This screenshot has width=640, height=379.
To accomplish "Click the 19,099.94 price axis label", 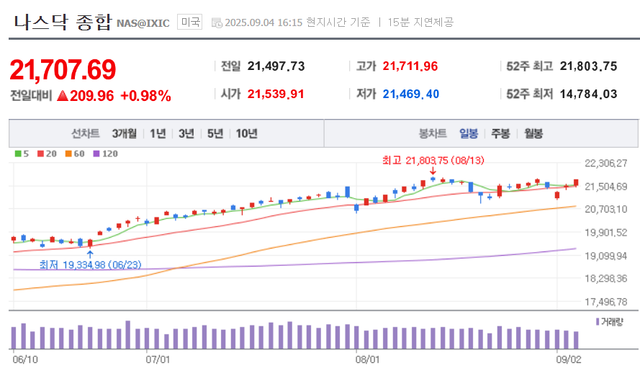I will click(606, 256).
